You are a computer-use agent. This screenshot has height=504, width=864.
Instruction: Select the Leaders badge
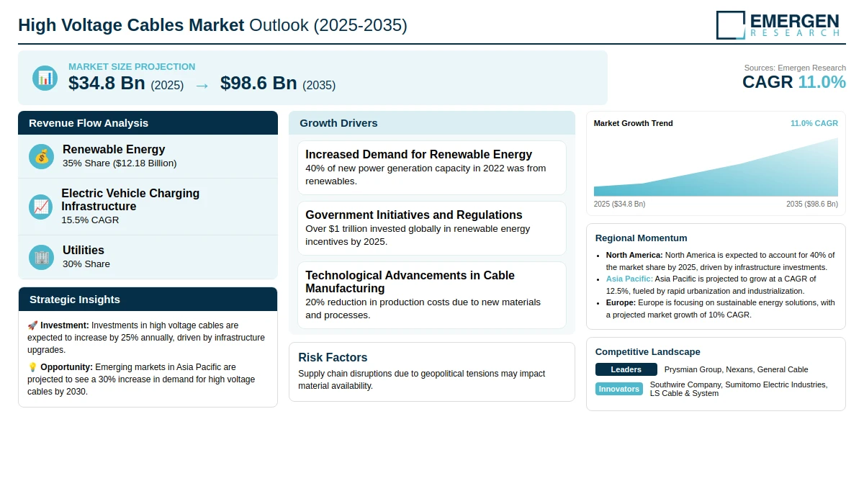626,369
